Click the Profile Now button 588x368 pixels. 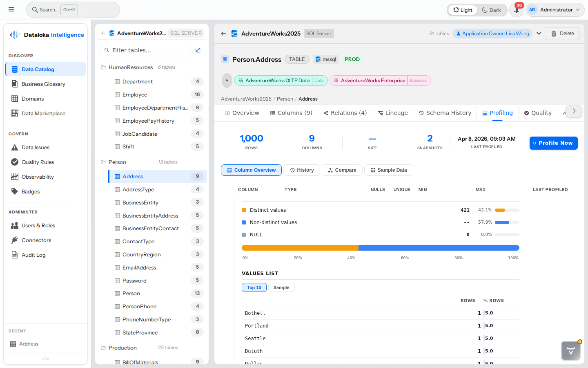(553, 143)
